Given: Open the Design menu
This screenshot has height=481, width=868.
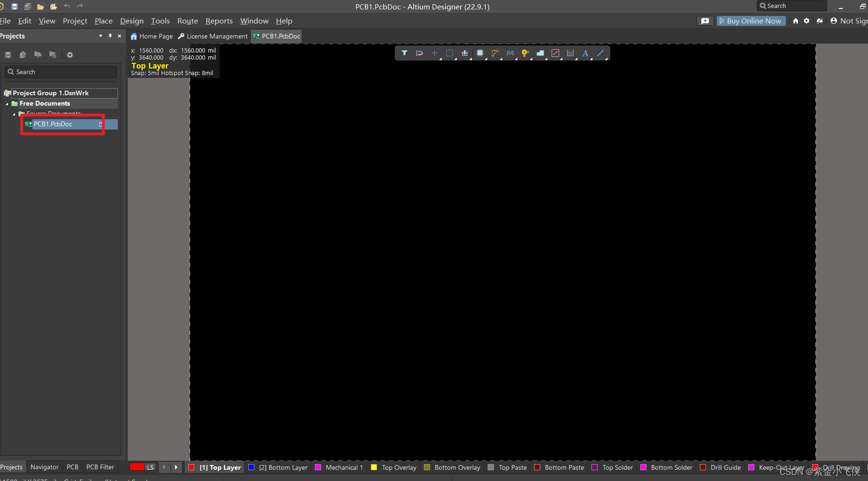Looking at the screenshot, I should (x=131, y=21).
